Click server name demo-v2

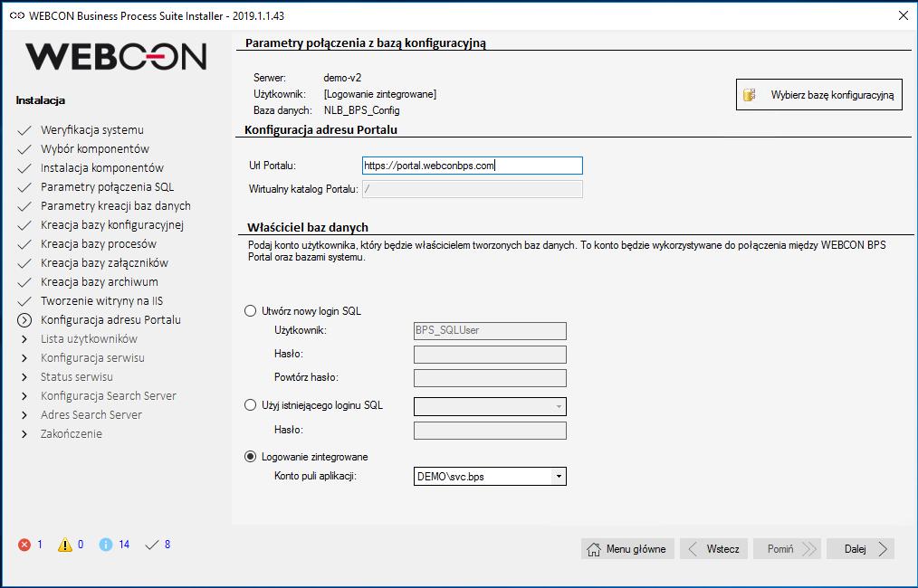[342, 77]
